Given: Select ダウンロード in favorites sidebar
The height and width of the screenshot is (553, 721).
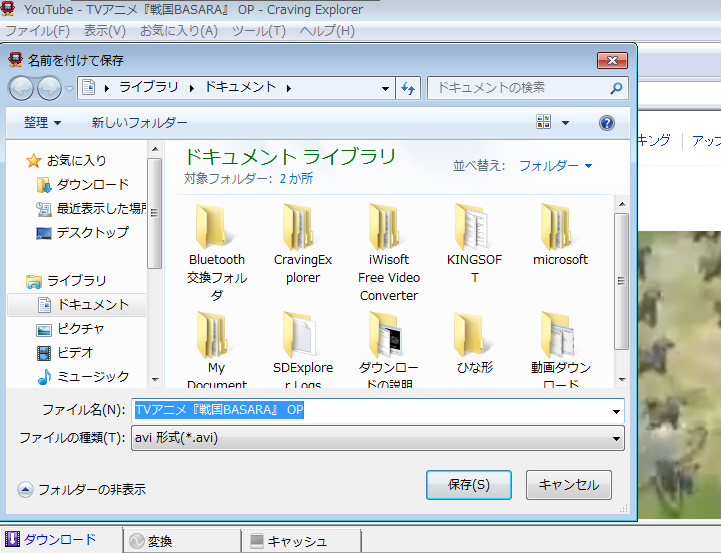Looking at the screenshot, I should (x=83, y=184).
